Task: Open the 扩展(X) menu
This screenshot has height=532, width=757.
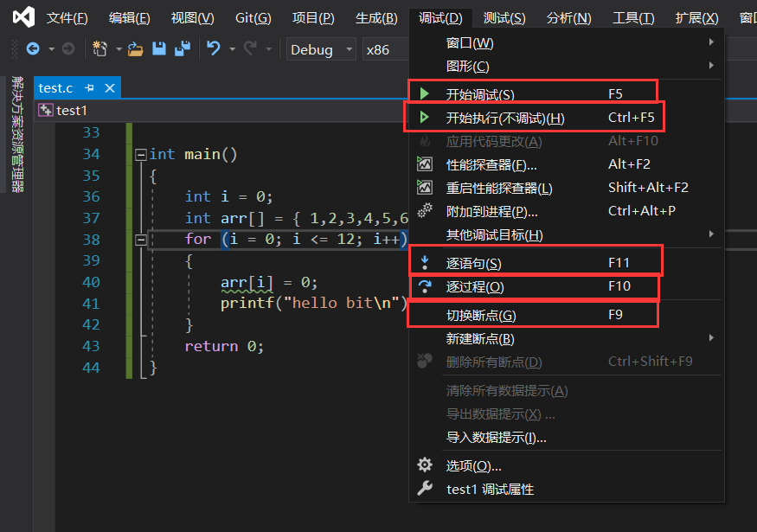Action: pos(696,18)
